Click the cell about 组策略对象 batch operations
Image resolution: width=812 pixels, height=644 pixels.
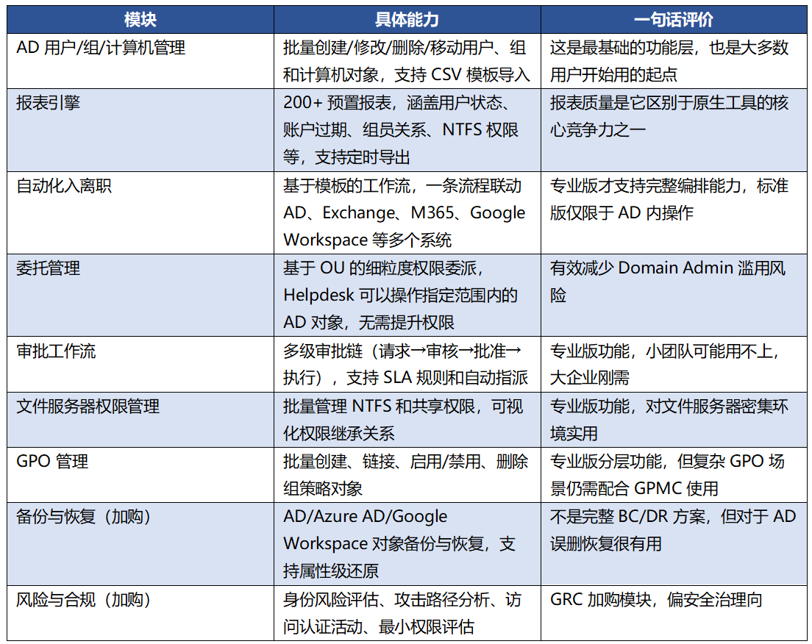[x=407, y=475]
